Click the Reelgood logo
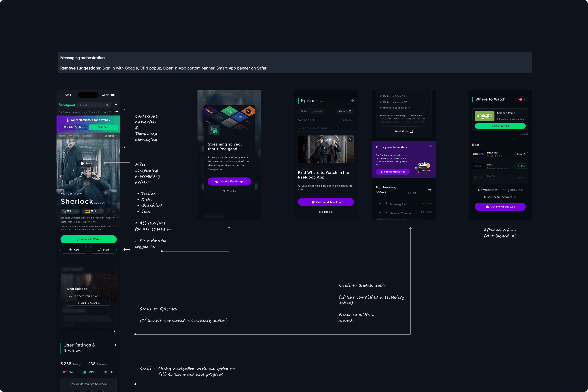Viewport: 588px width, 392px height. click(67, 105)
